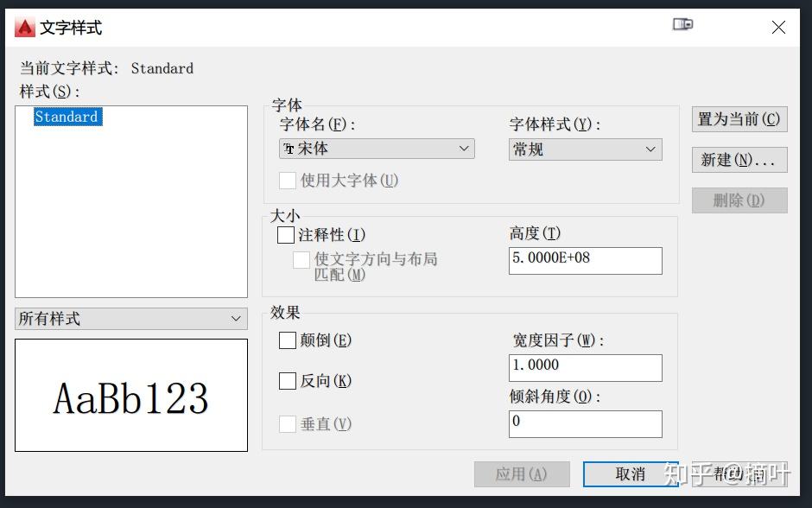Viewport: 812px width, 508px height.
Task: Toggle the 颠倒 effect checkbox
Action: pyautogui.click(x=288, y=340)
